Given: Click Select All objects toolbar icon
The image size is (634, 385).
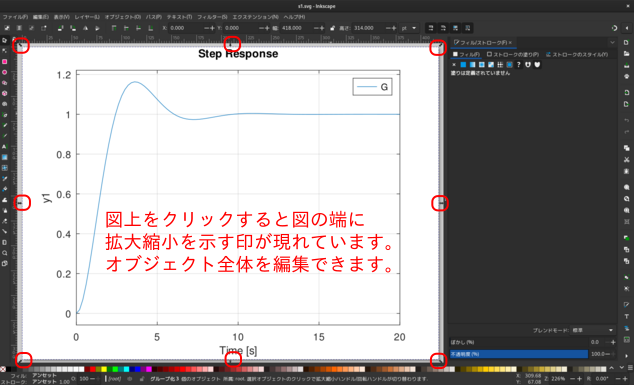Looking at the screenshot, I should click(x=7, y=28).
